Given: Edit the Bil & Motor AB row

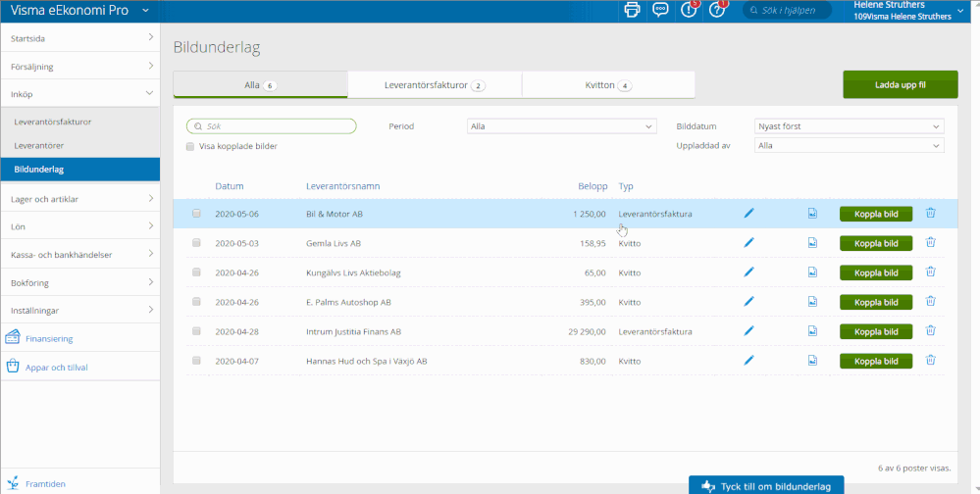Looking at the screenshot, I should pos(749,214).
